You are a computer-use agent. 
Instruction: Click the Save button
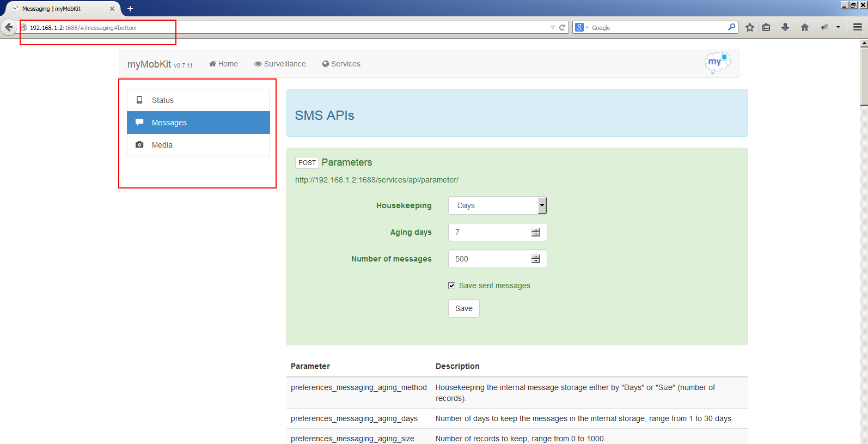click(x=464, y=308)
